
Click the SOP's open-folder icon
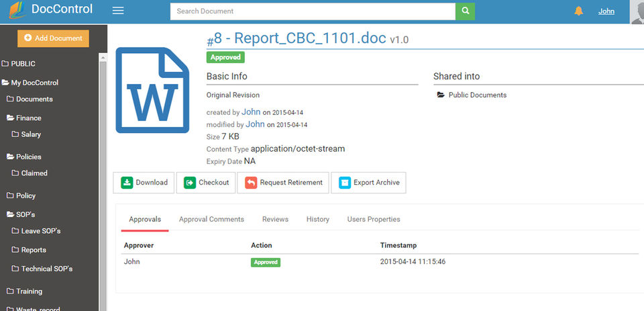(x=10, y=215)
